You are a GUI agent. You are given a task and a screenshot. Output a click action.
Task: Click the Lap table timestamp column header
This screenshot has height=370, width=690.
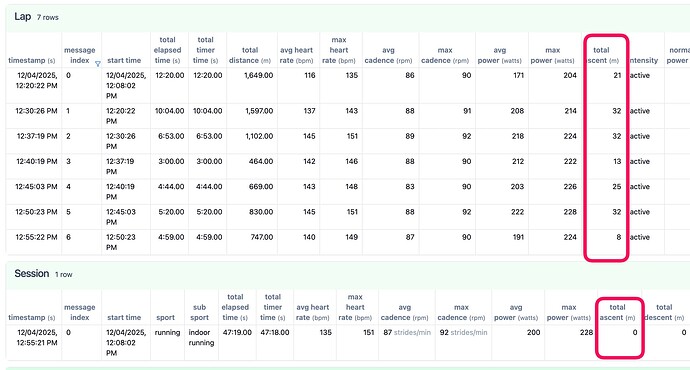pyautogui.click(x=32, y=60)
